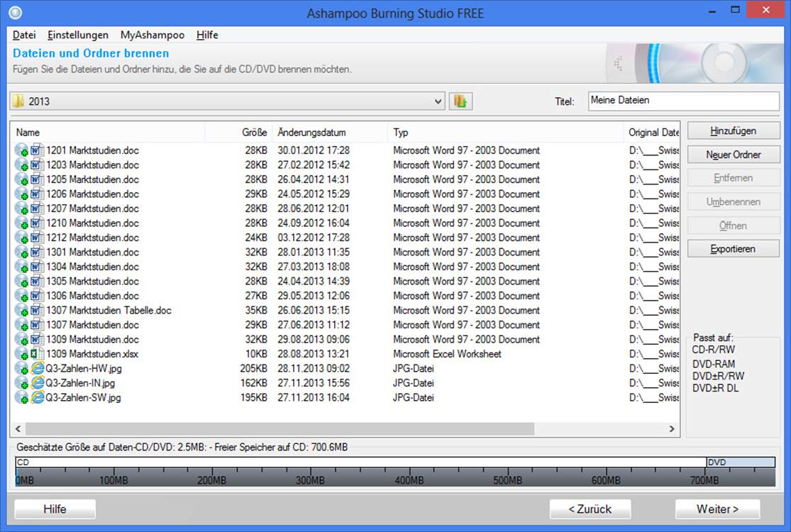
Task: Click the Word icon of 1306 Marktstudien.doc
Action: (37, 296)
